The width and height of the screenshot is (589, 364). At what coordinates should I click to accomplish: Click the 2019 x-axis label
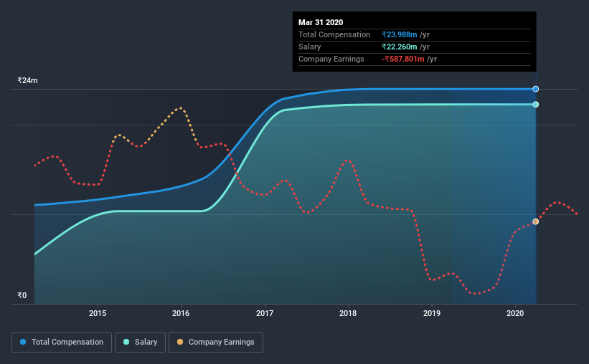coord(432,313)
